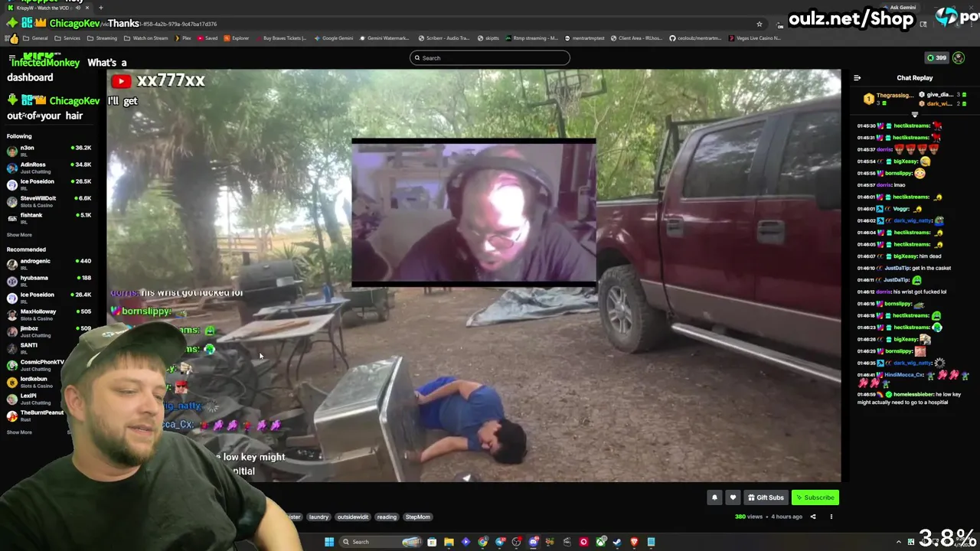Open the Google Gemini bookmark
Viewport: 980px width, 551px height.
coord(333,38)
